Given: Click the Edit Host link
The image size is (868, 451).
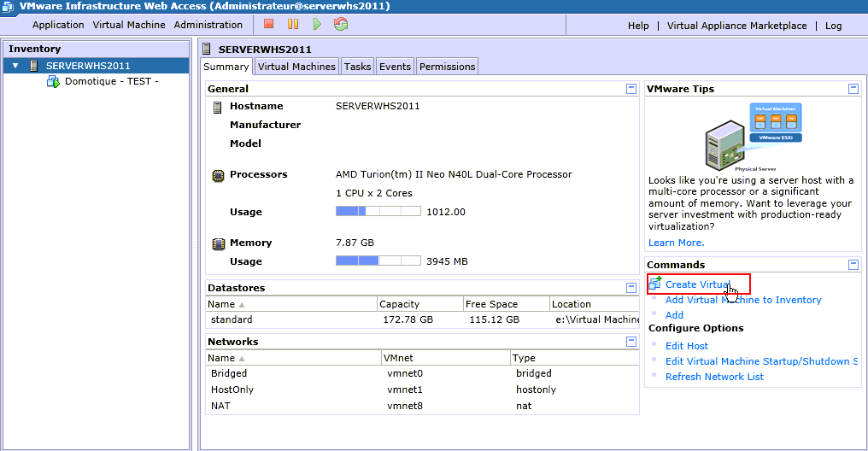Looking at the screenshot, I should click(686, 346).
